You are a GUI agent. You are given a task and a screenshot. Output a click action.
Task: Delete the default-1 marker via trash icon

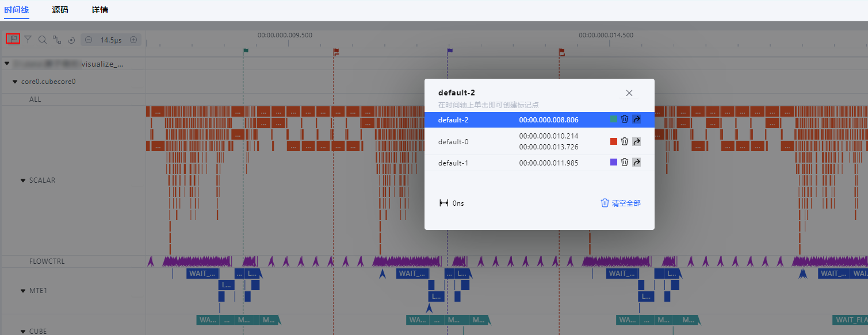tap(625, 163)
